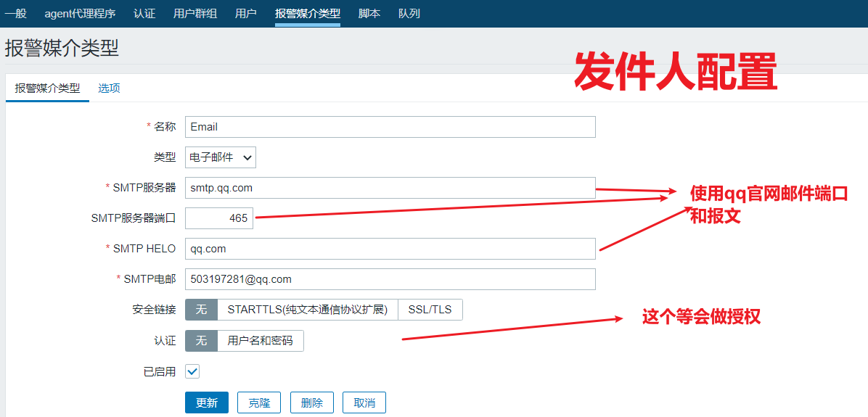Switch to the 报警媒介类型 form tab
Viewport: 868px width, 417px height.
coord(48,88)
